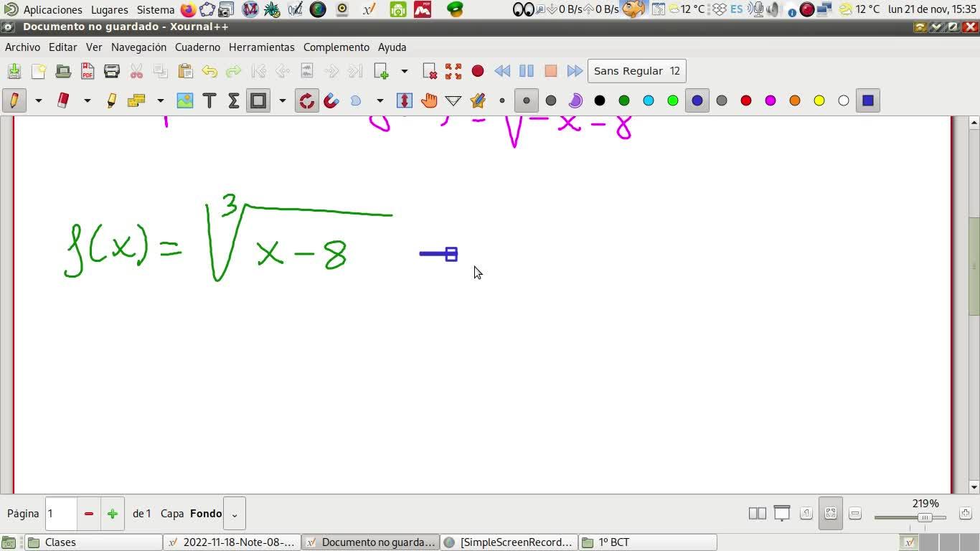The height and width of the screenshot is (551, 980).
Task: Pick the magenta pen color
Action: pyautogui.click(x=771, y=100)
